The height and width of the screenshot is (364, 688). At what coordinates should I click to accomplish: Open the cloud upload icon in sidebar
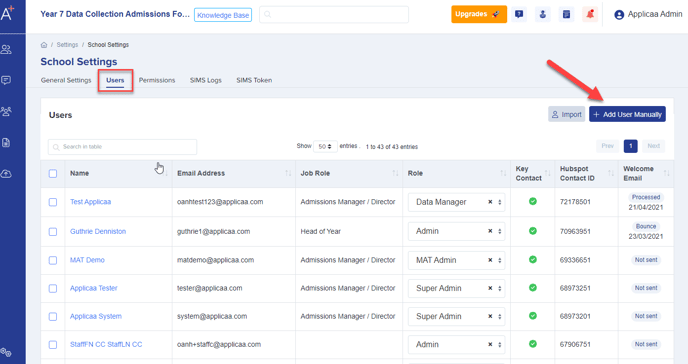click(6, 174)
